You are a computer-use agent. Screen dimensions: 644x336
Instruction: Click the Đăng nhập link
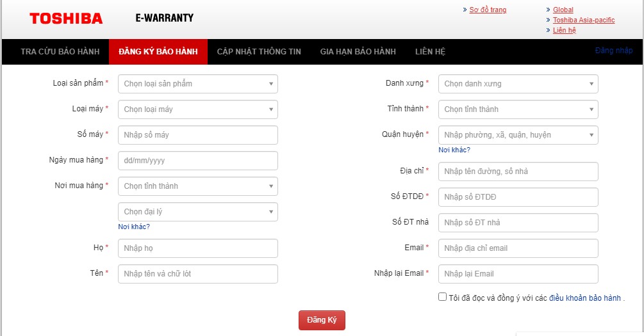click(613, 51)
